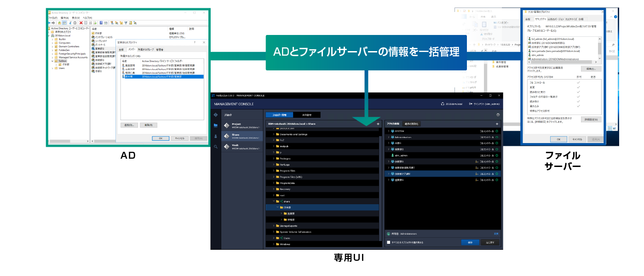Click red Delete icon in Active Directory toolbar
644x276 pixels.
point(81,22)
